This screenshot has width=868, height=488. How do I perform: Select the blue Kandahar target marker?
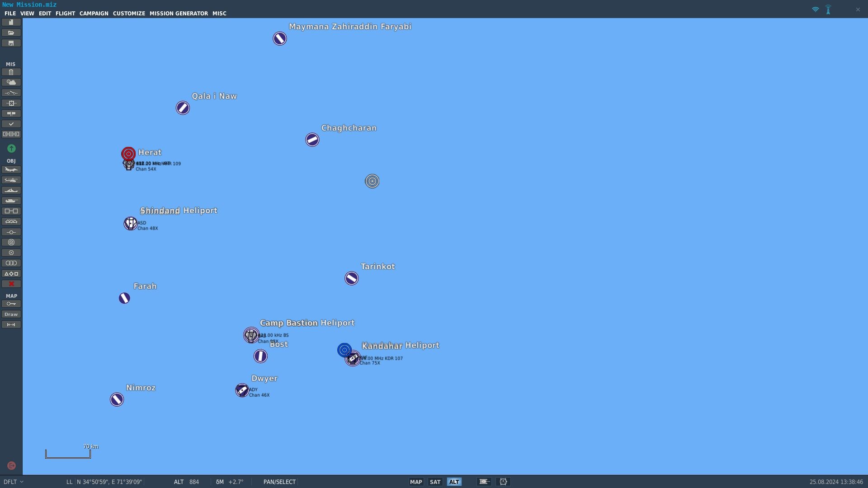(344, 350)
